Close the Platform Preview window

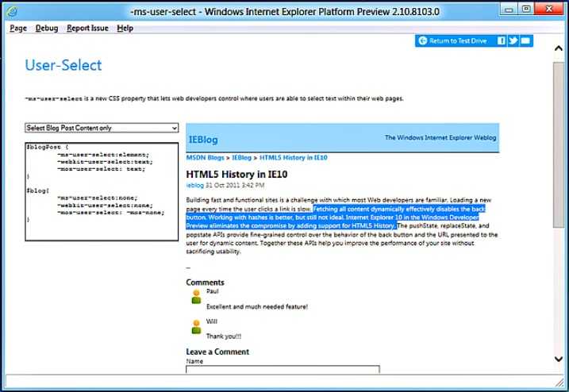[548, 9]
